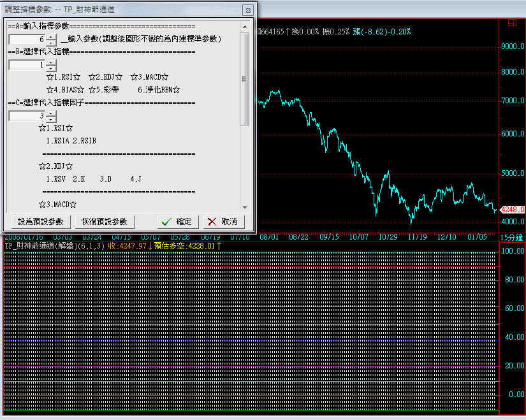Viewport: 526px width, 420px height.
Task: Click the 15分鐘 period label
Action: point(511,238)
